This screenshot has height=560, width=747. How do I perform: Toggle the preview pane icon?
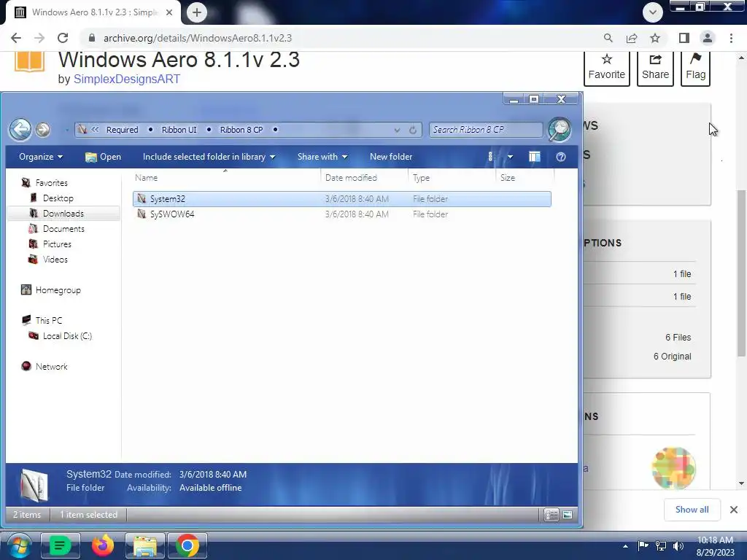[535, 157]
